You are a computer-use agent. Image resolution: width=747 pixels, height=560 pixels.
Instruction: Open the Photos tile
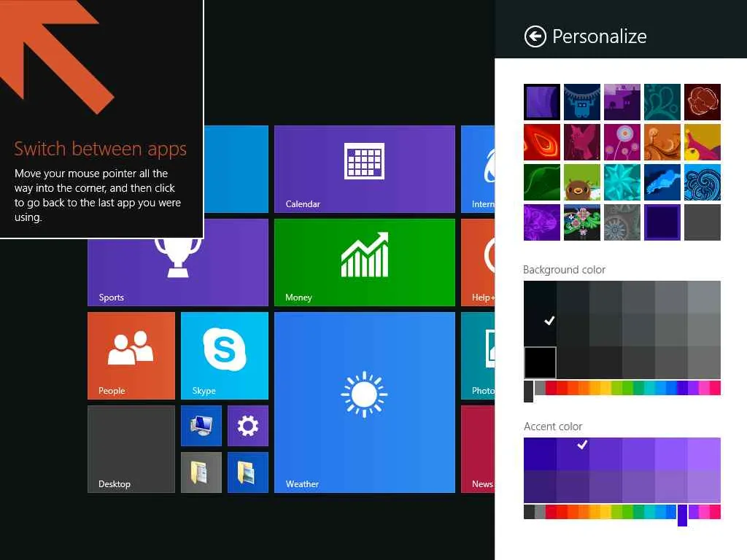pyautogui.click(x=478, y=356)
